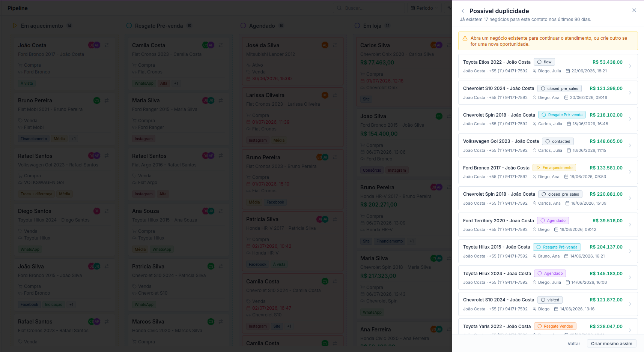
Task: Click the play icon beside Em aquecimento column title
Action: point(15,25)
